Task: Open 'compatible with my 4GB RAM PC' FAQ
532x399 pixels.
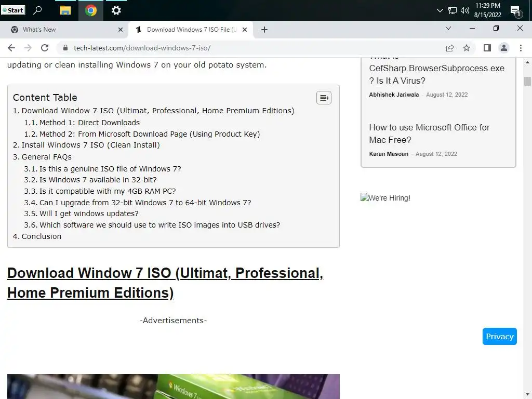Action: tap(108, 191)
